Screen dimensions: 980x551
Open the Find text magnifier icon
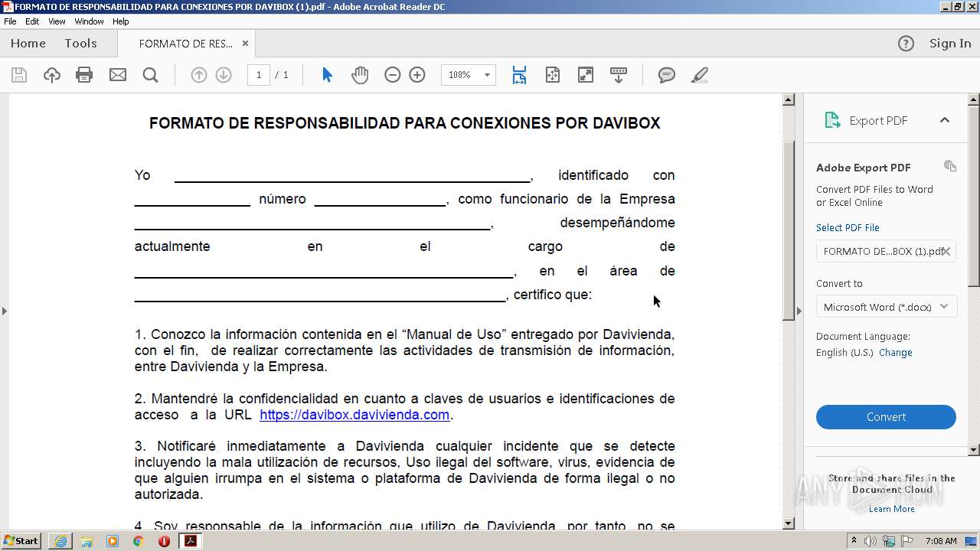[151, 75]
